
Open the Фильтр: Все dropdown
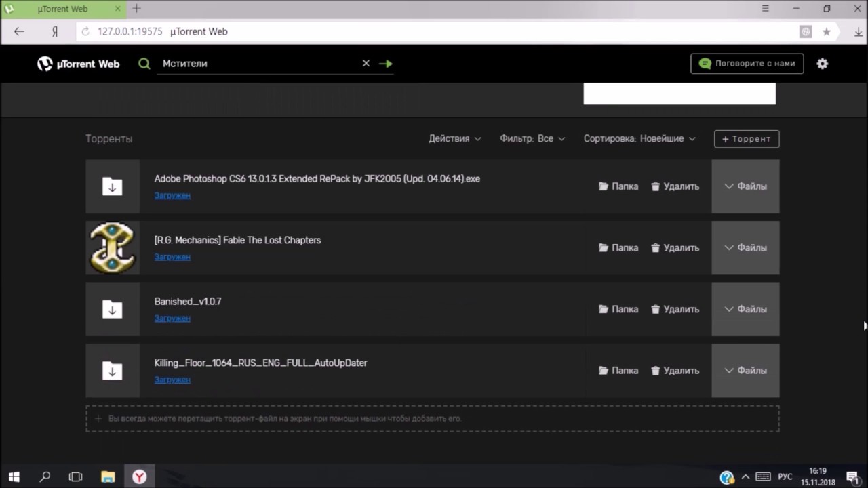click(x=532, y=138)
